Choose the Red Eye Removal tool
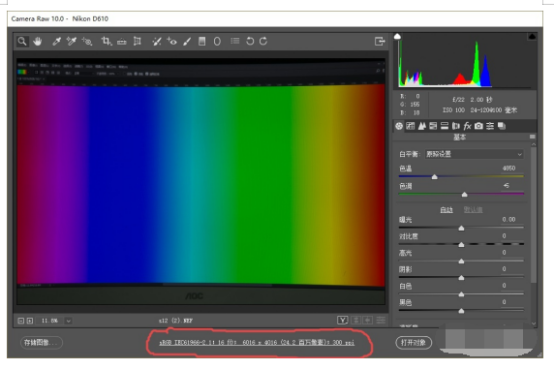554x369 pixels. [x=172, y=42]
